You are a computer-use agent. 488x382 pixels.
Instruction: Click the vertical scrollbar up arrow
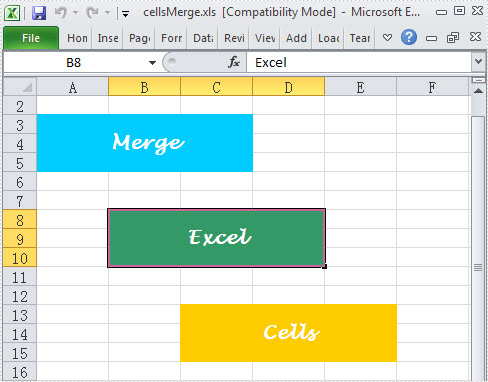478,91
